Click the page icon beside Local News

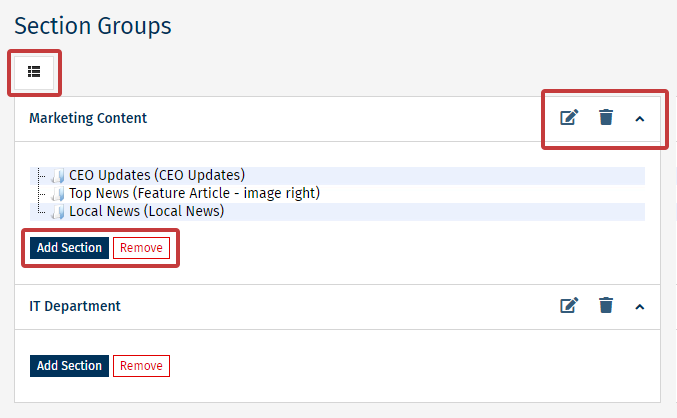point(58,212)
